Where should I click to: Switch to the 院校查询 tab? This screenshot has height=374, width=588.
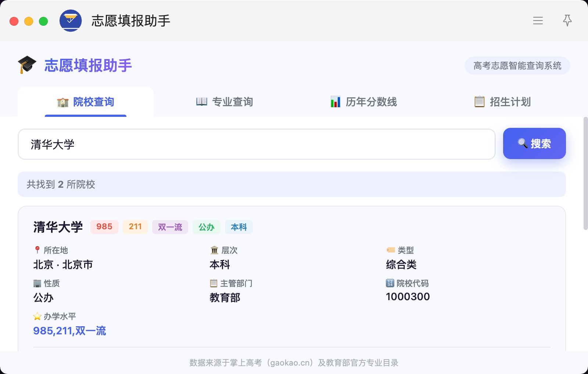86,102
